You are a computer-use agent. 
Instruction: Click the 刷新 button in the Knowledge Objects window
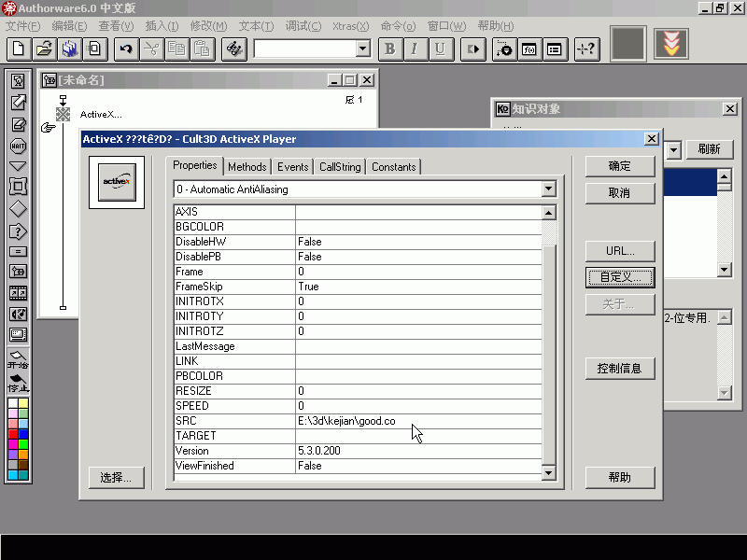pos(710,149)
